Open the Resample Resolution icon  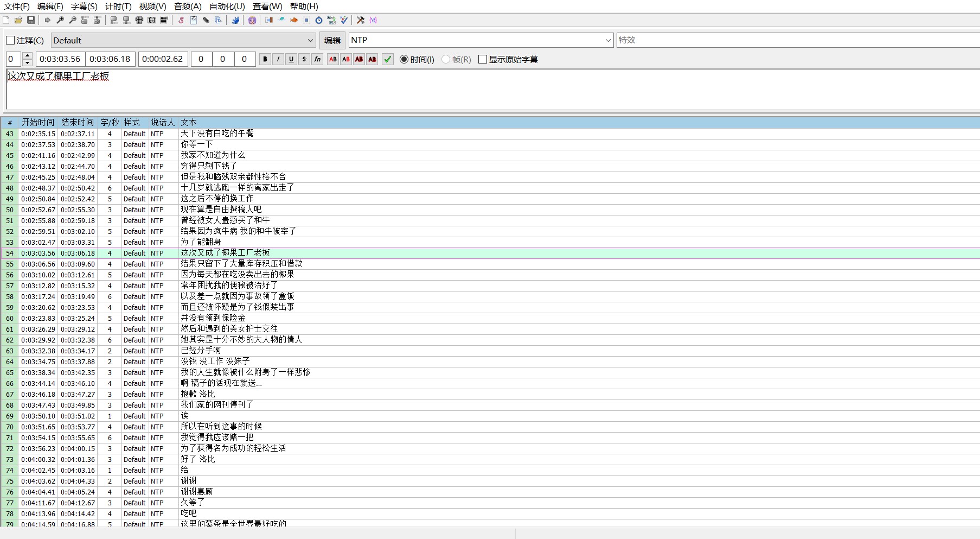click(306, 20)
